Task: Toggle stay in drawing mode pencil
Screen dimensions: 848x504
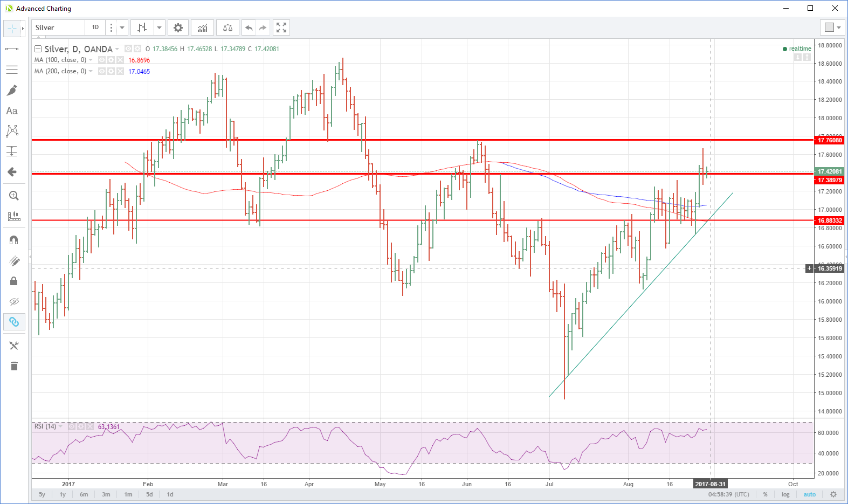Action: 14,261
